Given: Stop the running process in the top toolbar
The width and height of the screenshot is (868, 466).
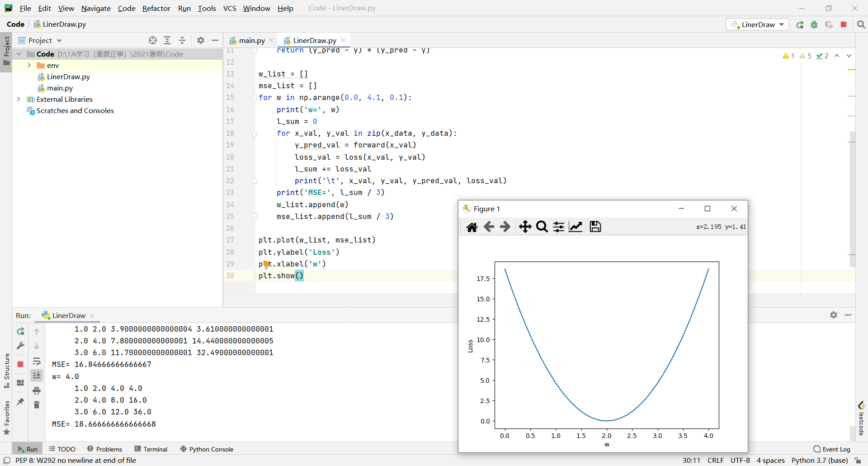Looking at the screenshot, I should click(x=844, y=24).
